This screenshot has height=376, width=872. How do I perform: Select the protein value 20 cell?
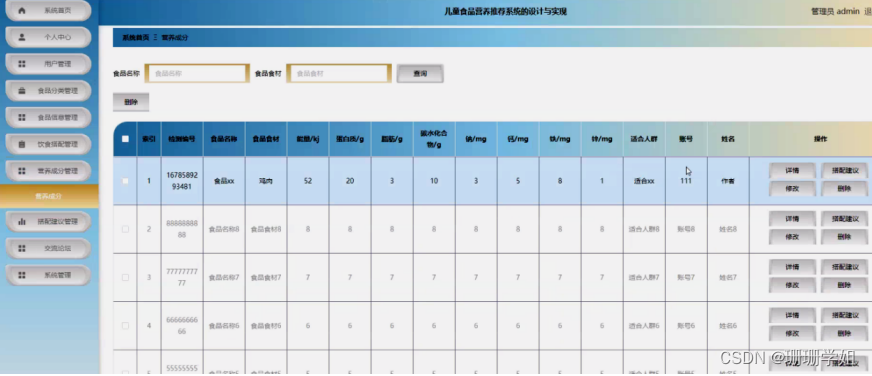click(350, 181)
